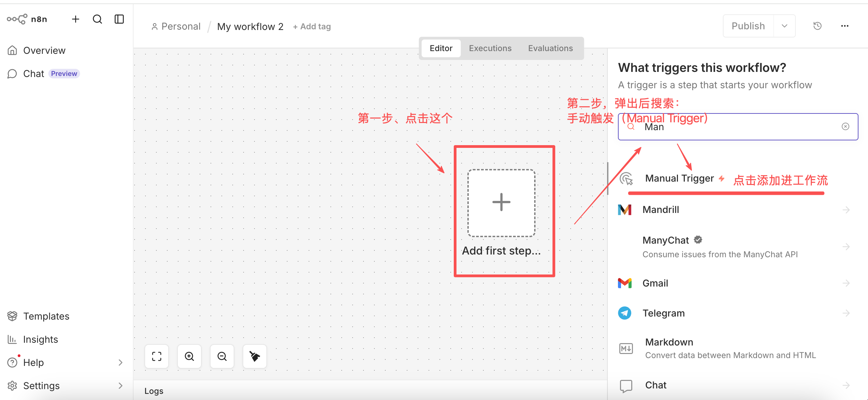Switch to the Evaluations tab

point(551,48)
